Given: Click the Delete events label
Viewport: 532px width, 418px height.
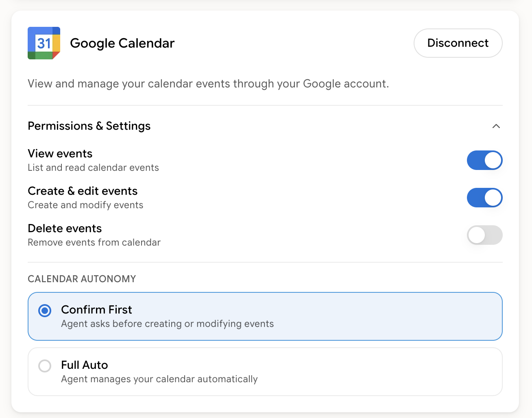Looking at the screenshot, I should (x=65, y=229).
